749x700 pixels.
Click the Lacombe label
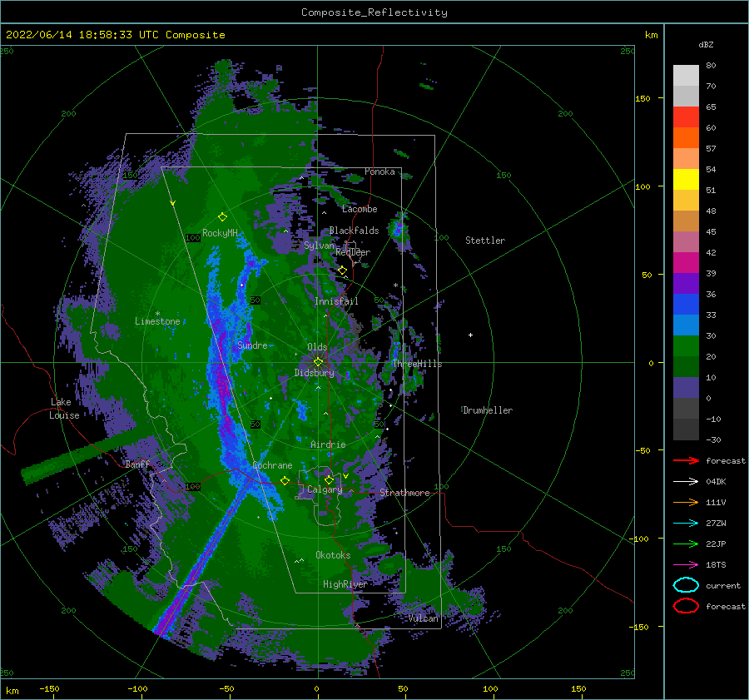[360, 209]
